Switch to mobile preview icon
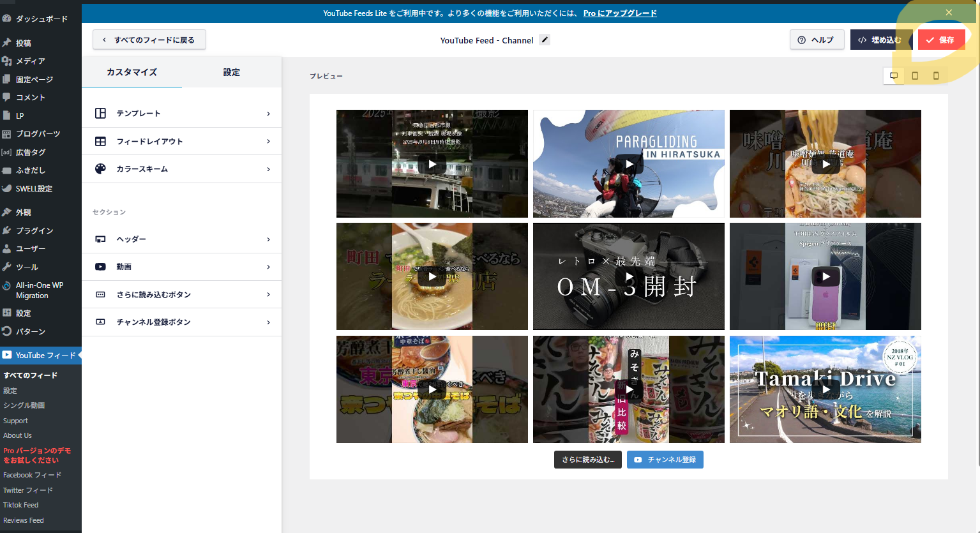Screen dimensions: 980x533 (x=936, y=76)
